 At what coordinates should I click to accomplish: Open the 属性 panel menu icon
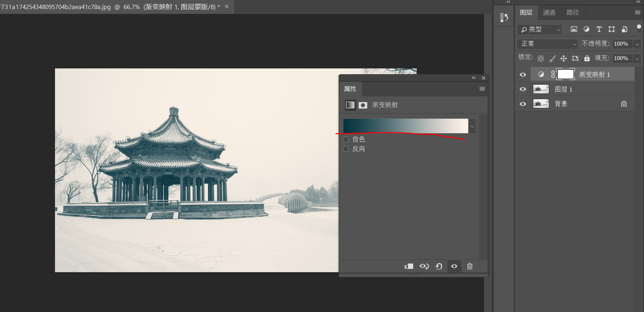point(482,89)
